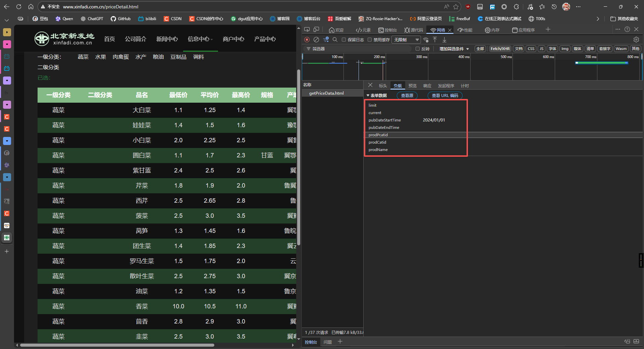Select the getPriceData.html request
The width and height of the screenshot is (644, 349).
[x=326, y=93]
